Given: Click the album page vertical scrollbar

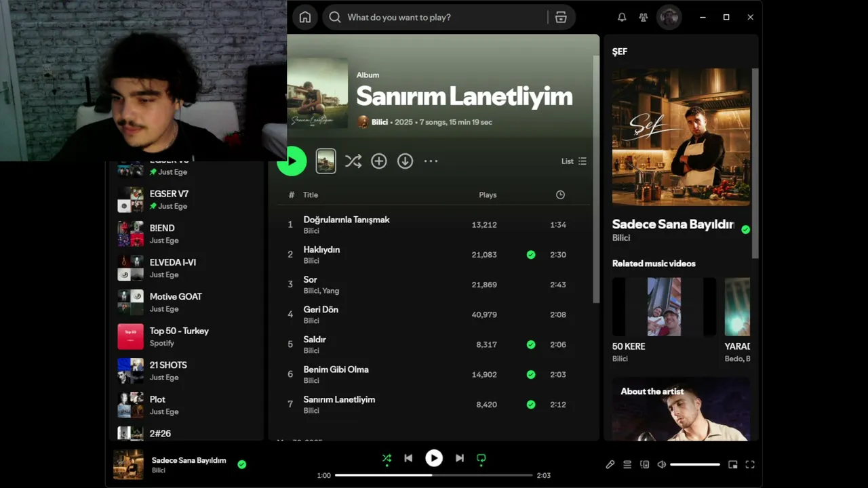Looking at the screenshot, I should click(596, 180).
